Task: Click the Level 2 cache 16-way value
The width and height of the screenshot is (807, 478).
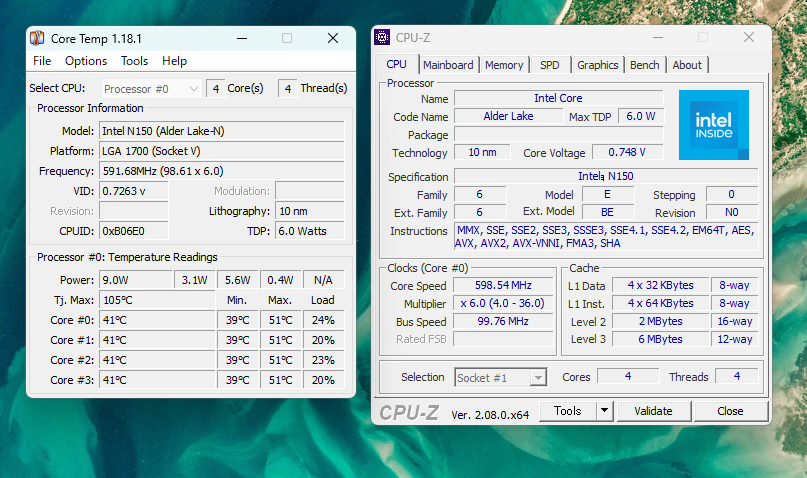Action: (734, 321)
